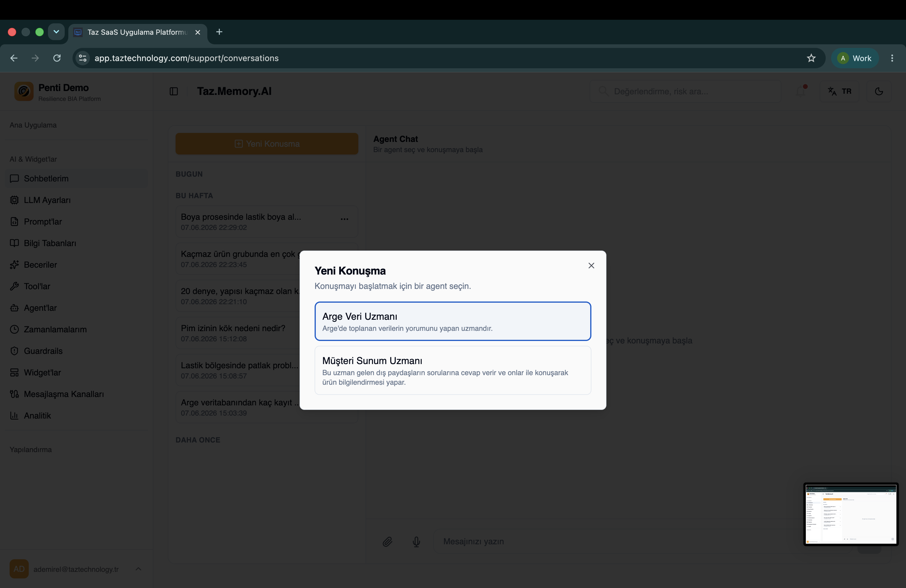The image size is (906, 588).
Task: Click the Guardrails shield icon
Action: click(14, 351)
